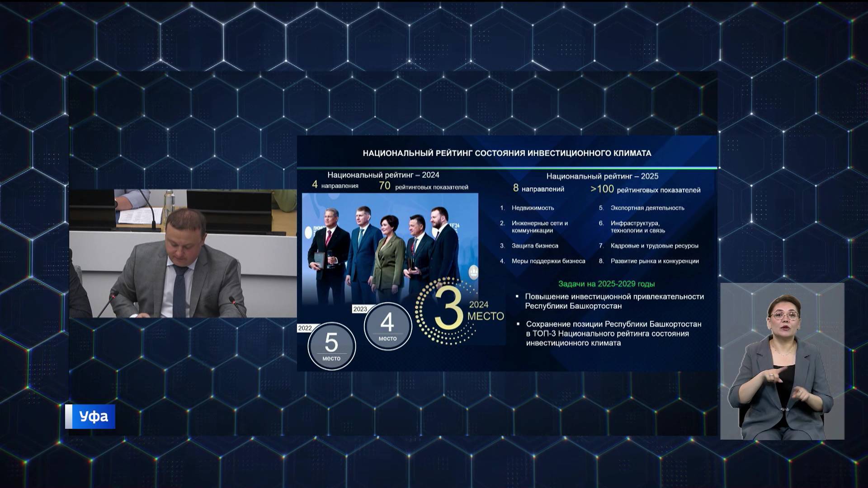Viewport: 868px width, 488px height.
Task: Click the Национальный рейтинг – 2025 heading
Action: click(x=602, y=176)
